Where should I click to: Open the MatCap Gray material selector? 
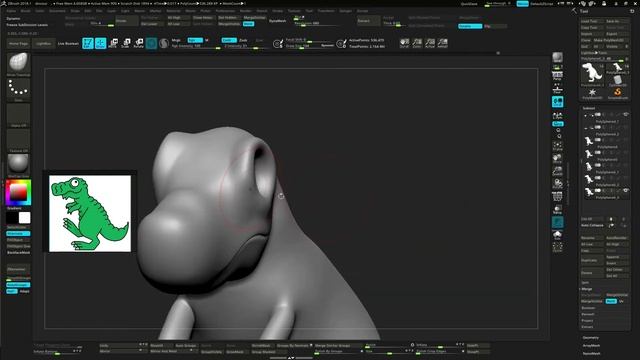tap(18, 165)
